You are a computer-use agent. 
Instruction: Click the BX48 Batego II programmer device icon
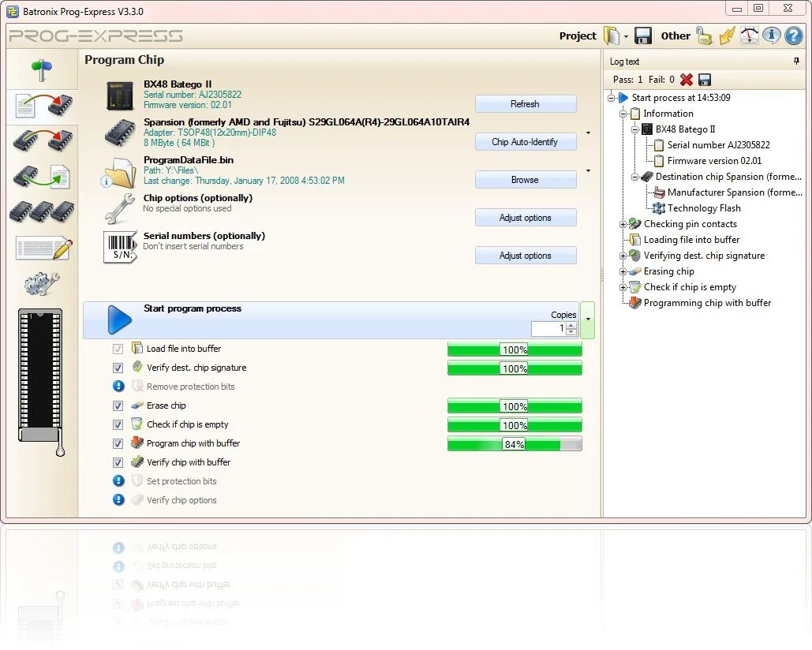point(120,95)
